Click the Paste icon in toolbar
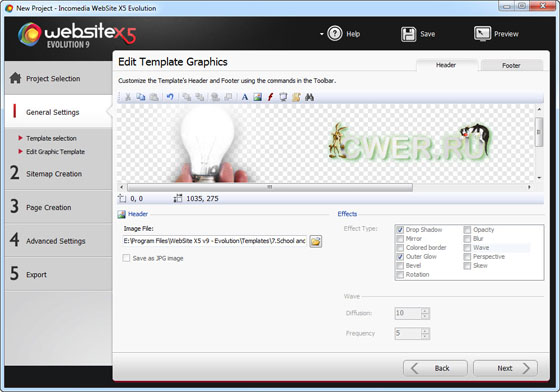The image size is (560, 392). 154,97
